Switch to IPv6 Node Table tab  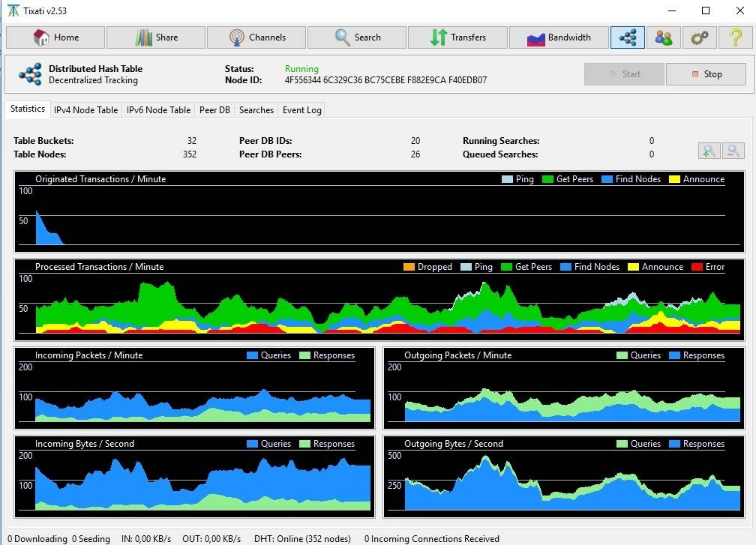(159, 110)
